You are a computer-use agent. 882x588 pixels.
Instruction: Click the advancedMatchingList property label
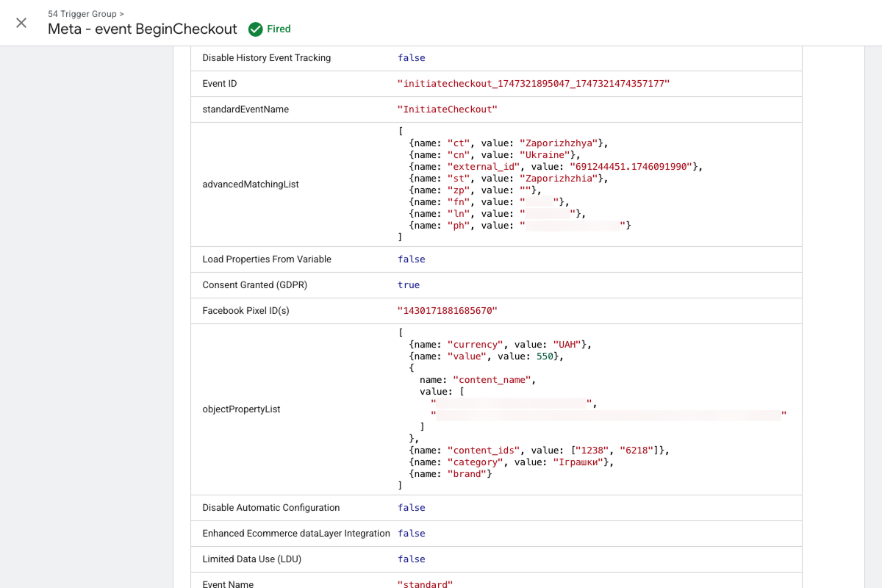click(x=251, y=184)
